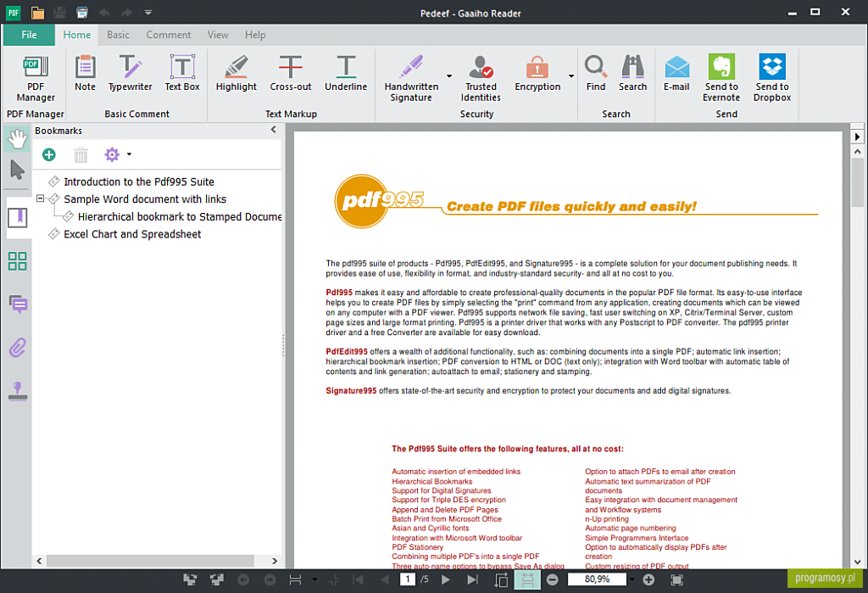
Task: Open the Customize Quick Access dropdown
Action: coord(147,12)
